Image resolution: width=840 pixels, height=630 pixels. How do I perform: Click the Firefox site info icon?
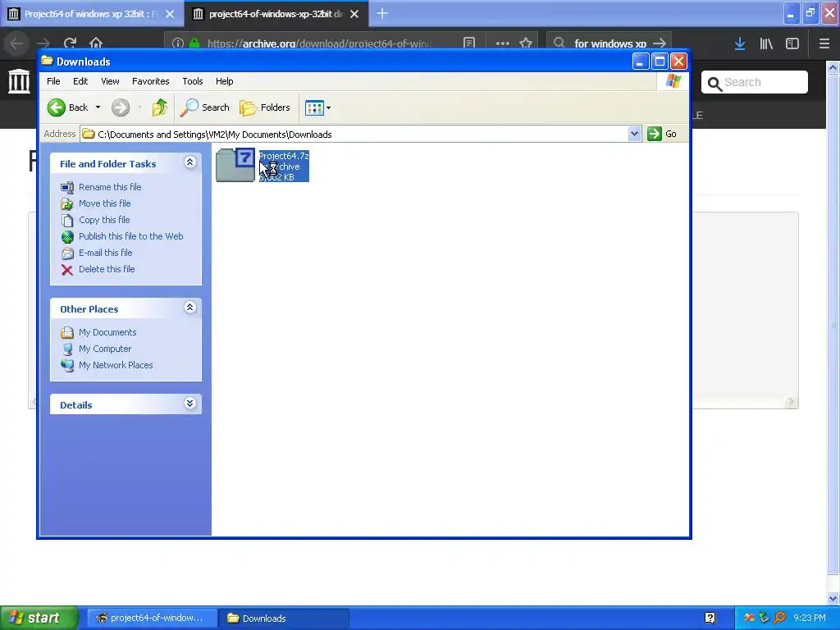(x=178, y=43)
